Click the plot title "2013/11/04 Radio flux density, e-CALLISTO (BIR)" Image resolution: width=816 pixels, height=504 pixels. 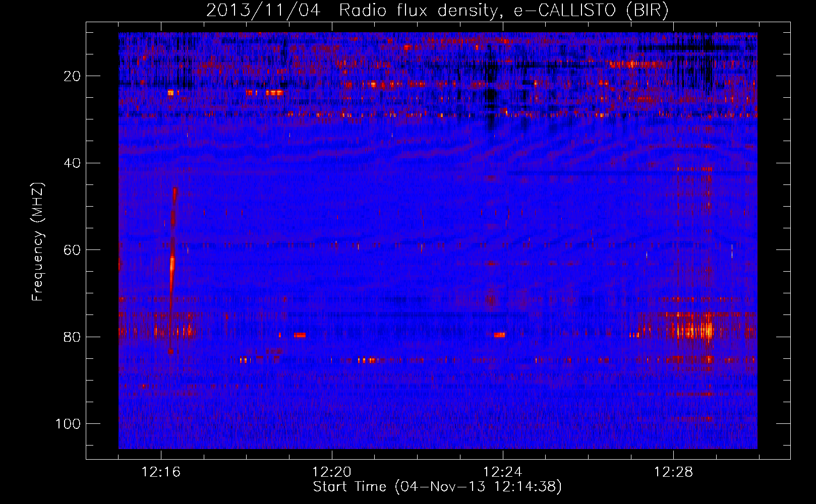click(437, 11)
